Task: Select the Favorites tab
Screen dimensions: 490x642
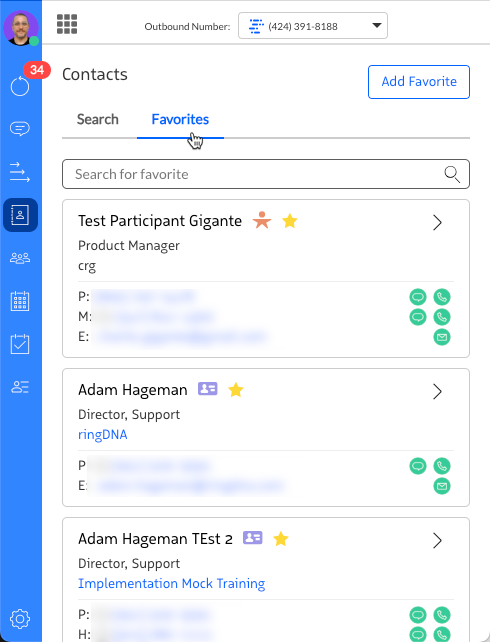Action: (x=180, y=120)
